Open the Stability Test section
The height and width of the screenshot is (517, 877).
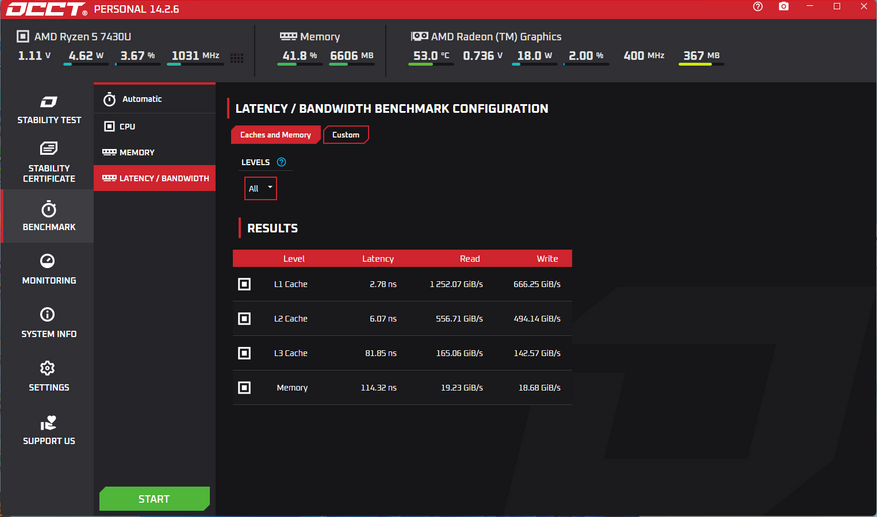(x=49, y=110)
